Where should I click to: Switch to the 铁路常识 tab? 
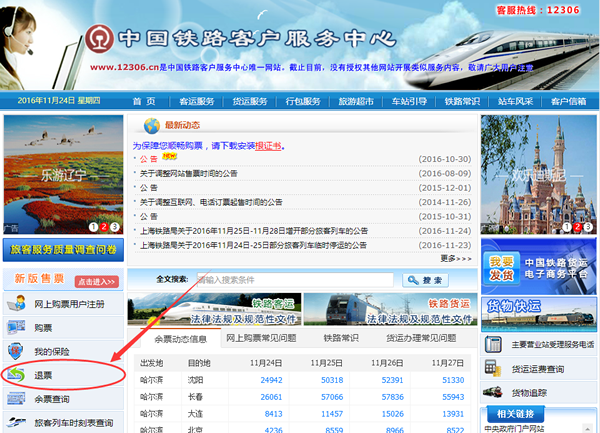341,338
